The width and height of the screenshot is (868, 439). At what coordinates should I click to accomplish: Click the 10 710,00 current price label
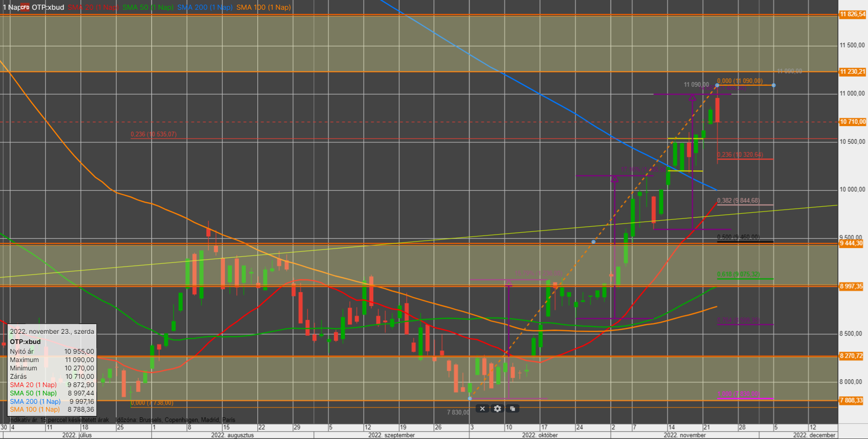[852, 122]
